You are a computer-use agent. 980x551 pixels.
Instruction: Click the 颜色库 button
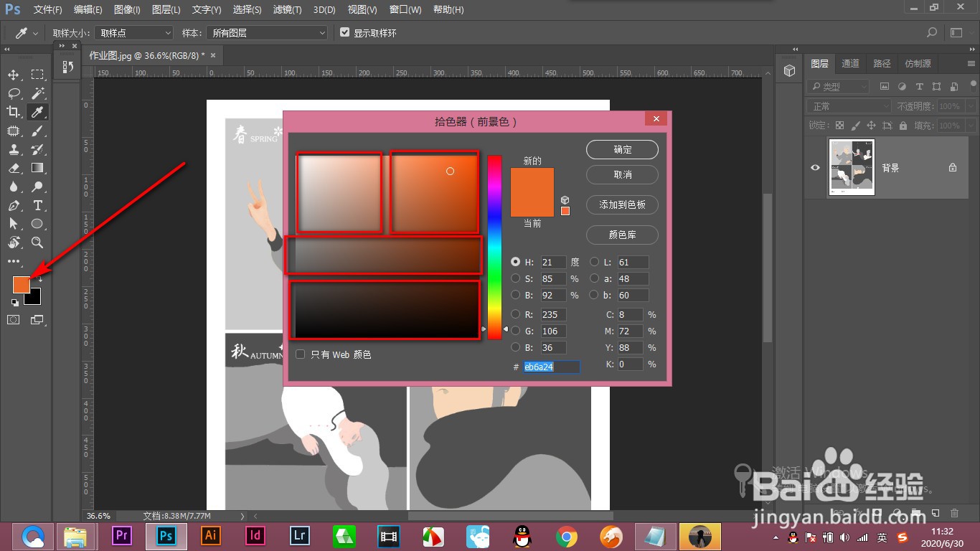(622, 235)
